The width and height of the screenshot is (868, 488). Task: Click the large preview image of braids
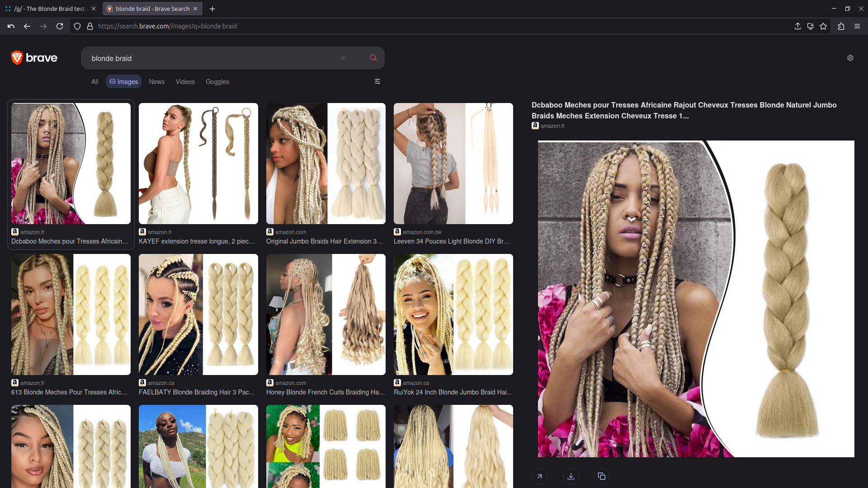click(696, 299)
